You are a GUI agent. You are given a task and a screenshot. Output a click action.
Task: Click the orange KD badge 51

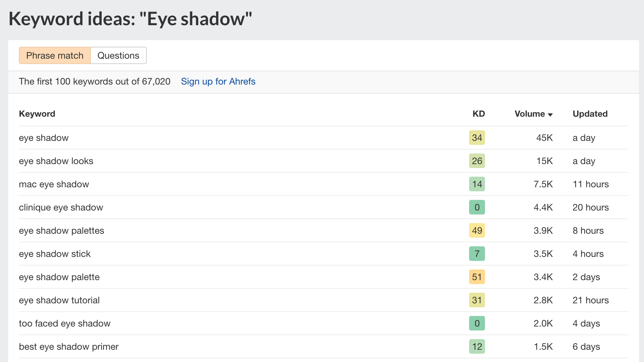tap(477, 277)
